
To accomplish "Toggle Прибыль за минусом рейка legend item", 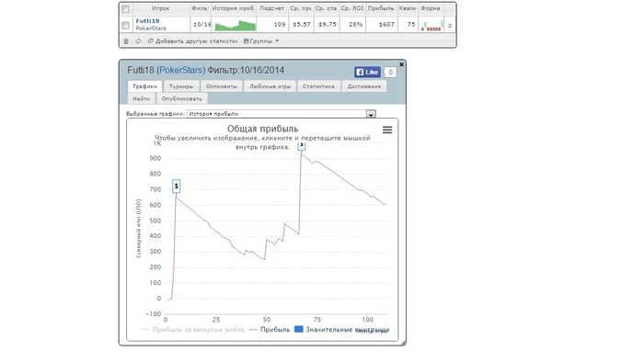I will pyautogui.click(x=192, y=330).
